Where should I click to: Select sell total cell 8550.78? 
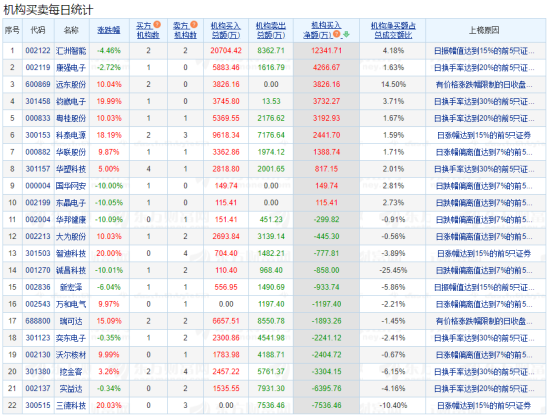271,321
